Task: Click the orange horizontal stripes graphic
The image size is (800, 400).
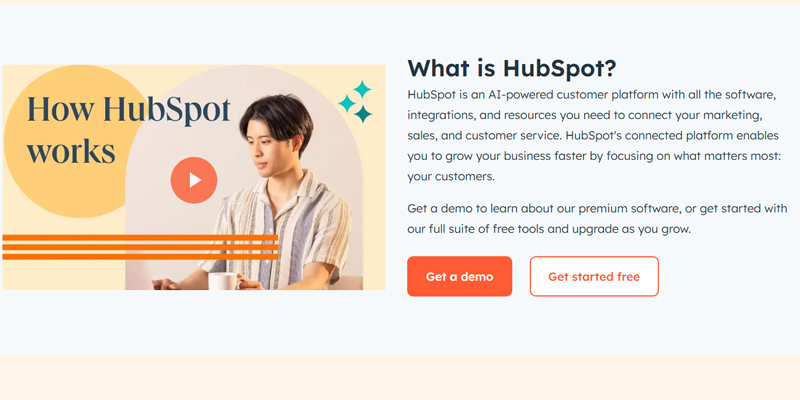Action: tap(140, 247)
